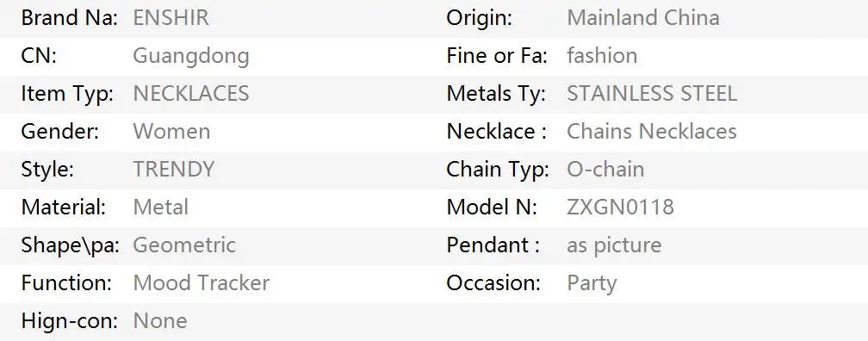Click the Chains Necklaces value

click(x=652, y=131)
